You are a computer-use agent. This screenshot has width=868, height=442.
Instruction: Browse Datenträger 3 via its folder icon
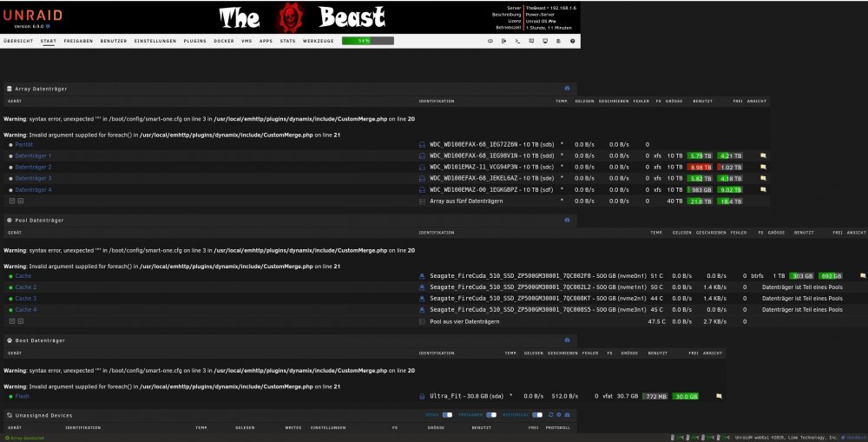[x=763, y=178]
